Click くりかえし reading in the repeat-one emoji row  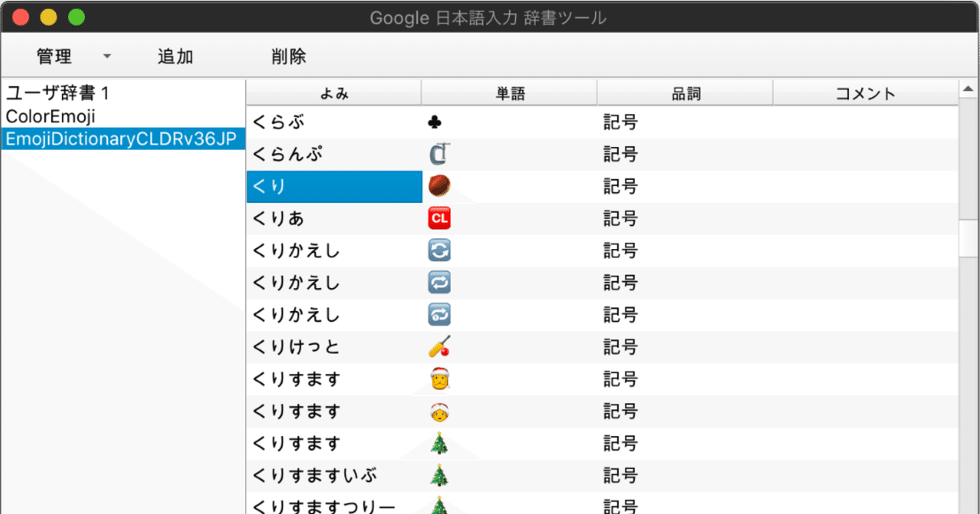pos(335,315)
